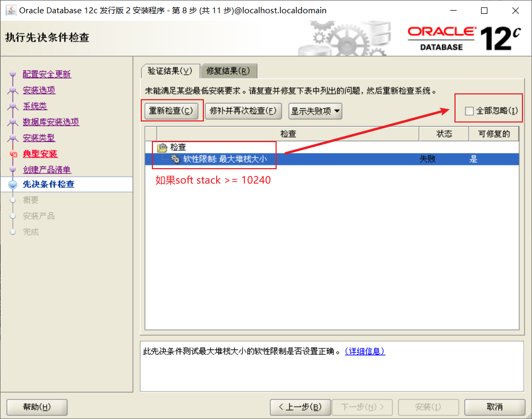
Task: Click the 重新检查(C) button
Action: (171, 111)
